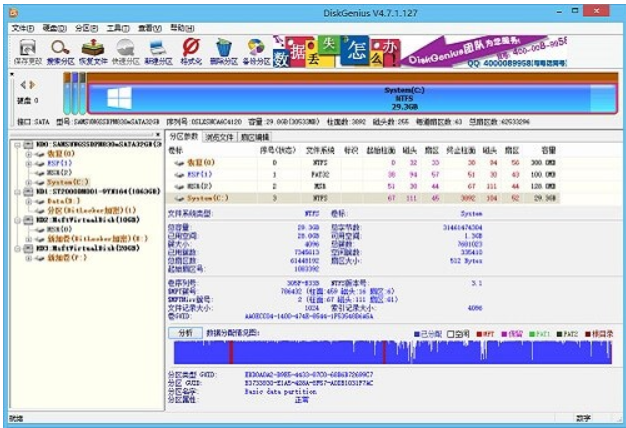The height and width of the screenshot is (428, 626).
Task: Close the left disk tree pane
Action: coord(157,135)
